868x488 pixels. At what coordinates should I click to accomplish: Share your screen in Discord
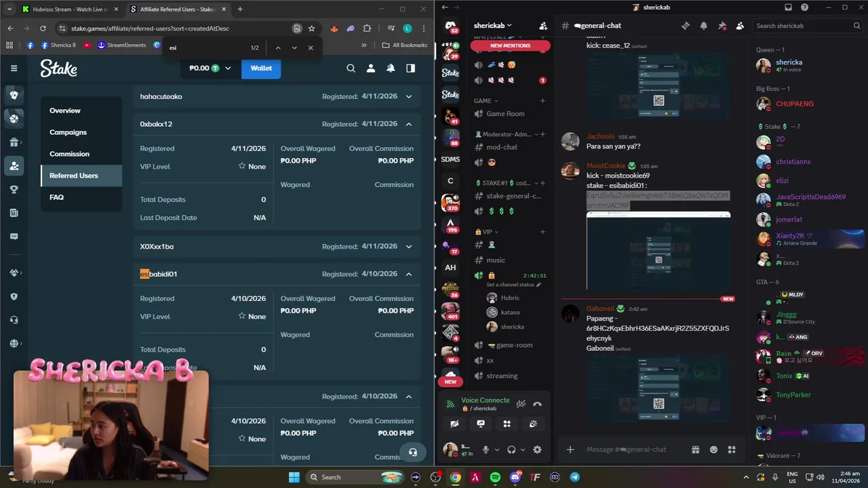(x=481, y=424)
